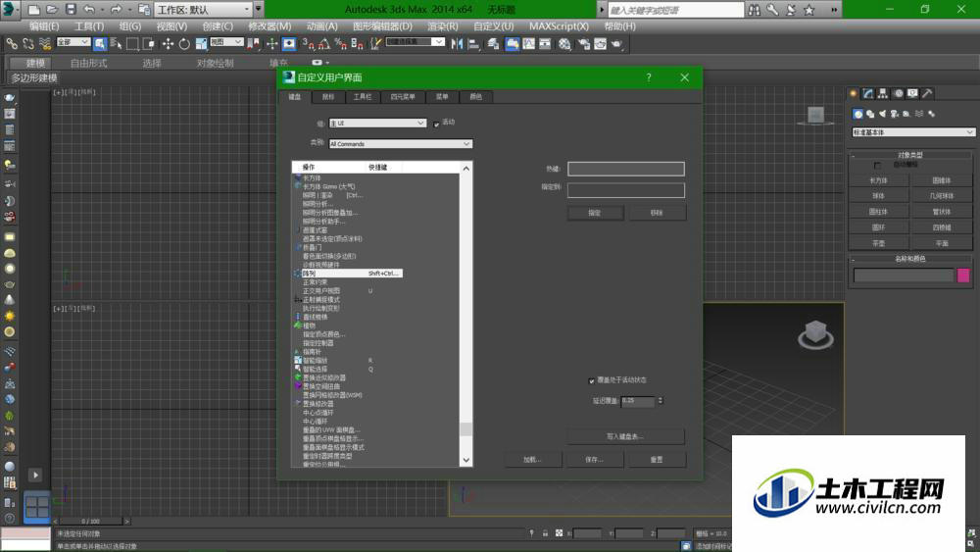The image size is (980, 552).
Task: Activate the Select and Rotate tool
Action: (184, 44)
